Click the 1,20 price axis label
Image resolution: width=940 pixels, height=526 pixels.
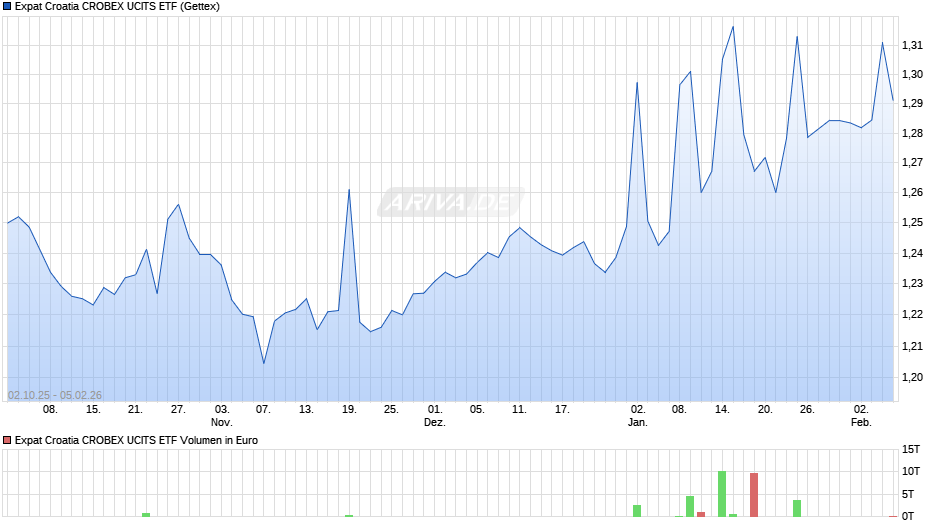tap(912, 377)
